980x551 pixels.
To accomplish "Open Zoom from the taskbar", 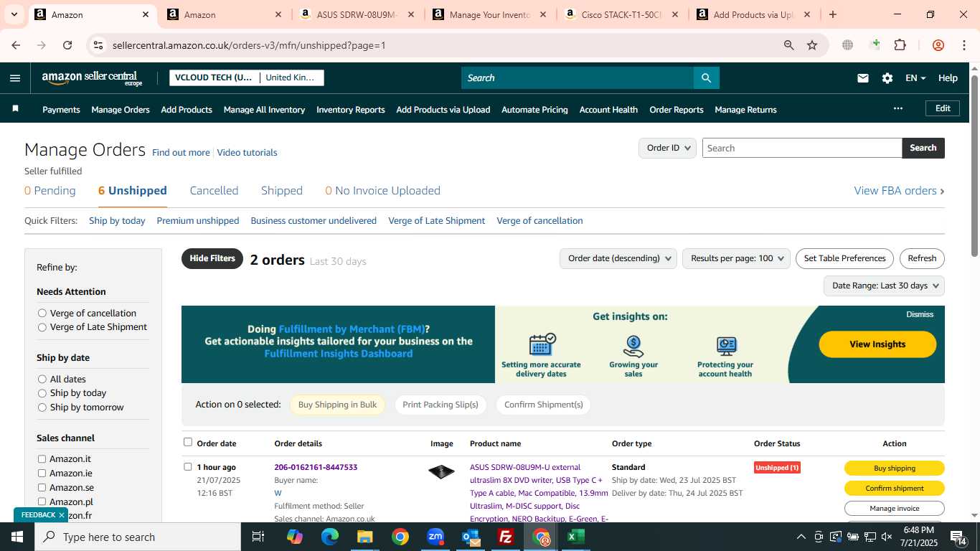I will click(x=435, y=537).
